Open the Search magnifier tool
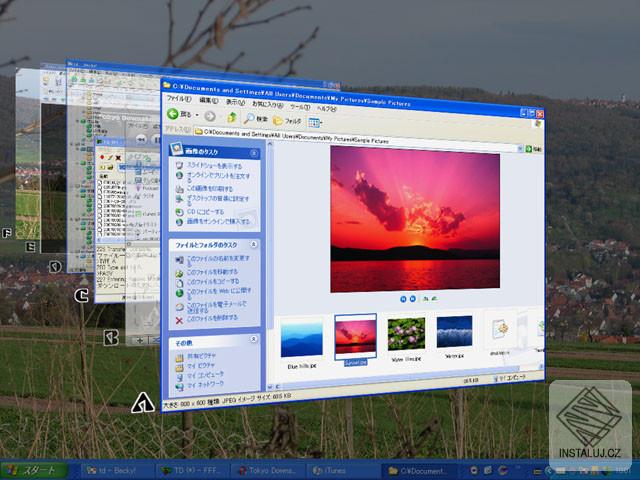 coord(249,118)
